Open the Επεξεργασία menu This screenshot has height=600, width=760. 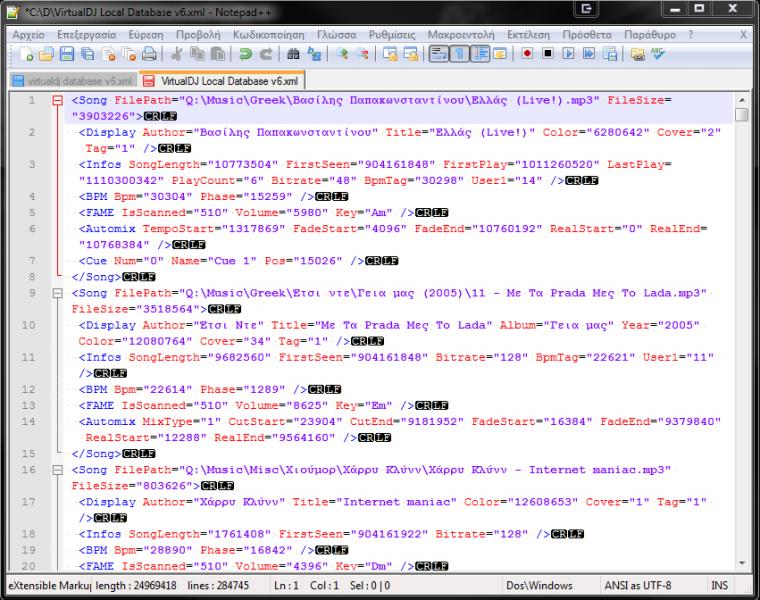(87, 35)
